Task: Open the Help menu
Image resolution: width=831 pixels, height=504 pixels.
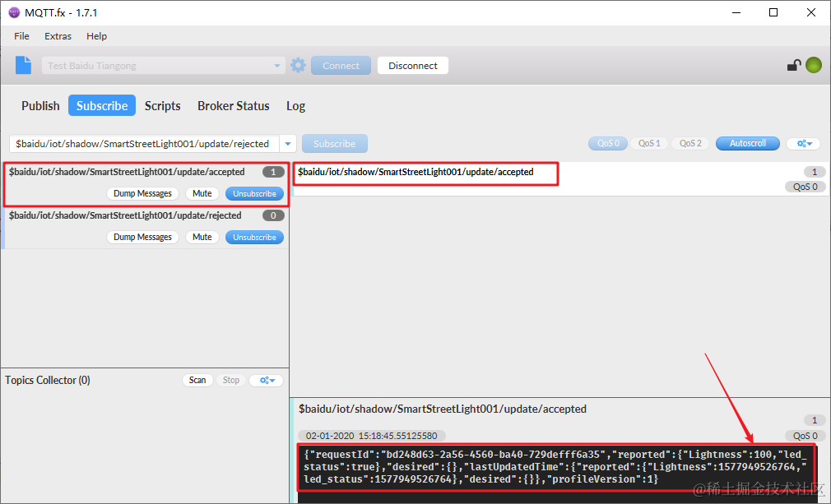Action: click(97, 36)
